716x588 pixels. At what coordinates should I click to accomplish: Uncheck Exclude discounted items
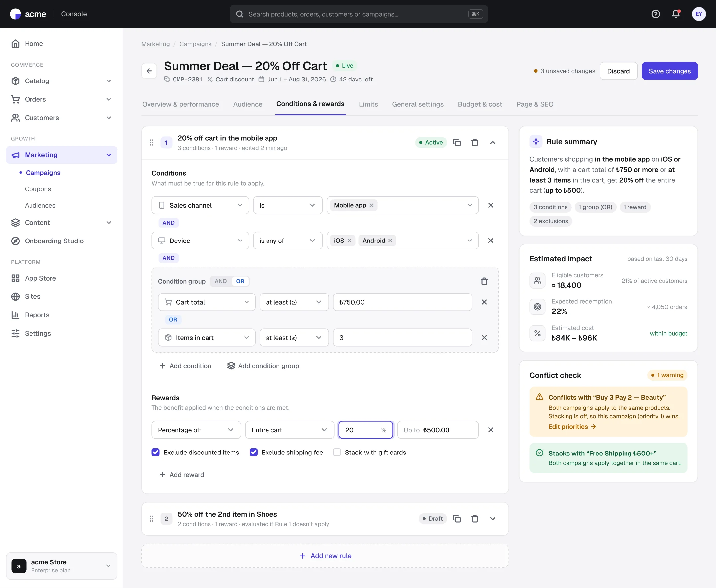tap(155, 452)
